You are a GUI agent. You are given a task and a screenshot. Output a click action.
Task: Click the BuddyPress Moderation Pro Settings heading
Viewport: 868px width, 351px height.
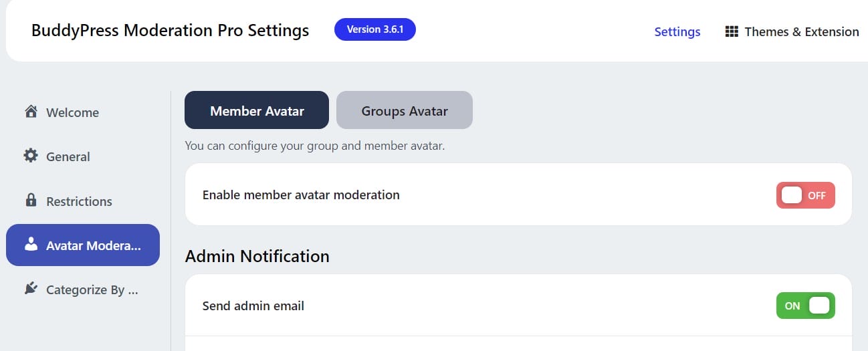[170, 31]
